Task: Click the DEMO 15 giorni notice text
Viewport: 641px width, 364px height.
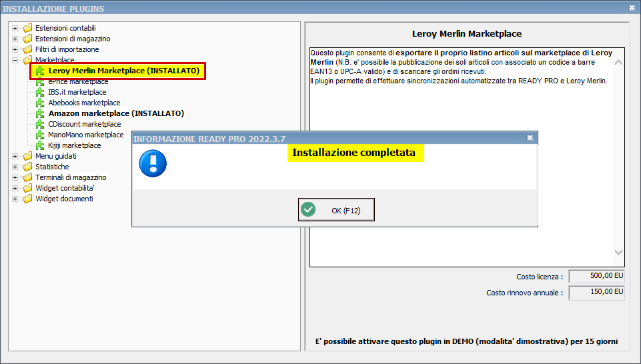Action: pyautogui.click(x=466, y=341)
